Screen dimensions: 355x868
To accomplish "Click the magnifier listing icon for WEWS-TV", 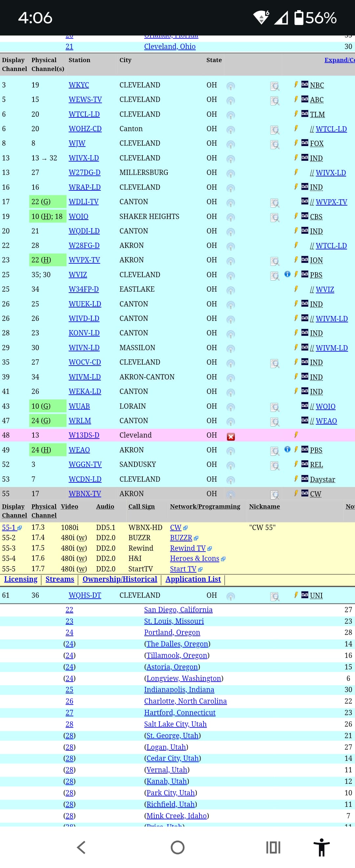I will point(275,100).
